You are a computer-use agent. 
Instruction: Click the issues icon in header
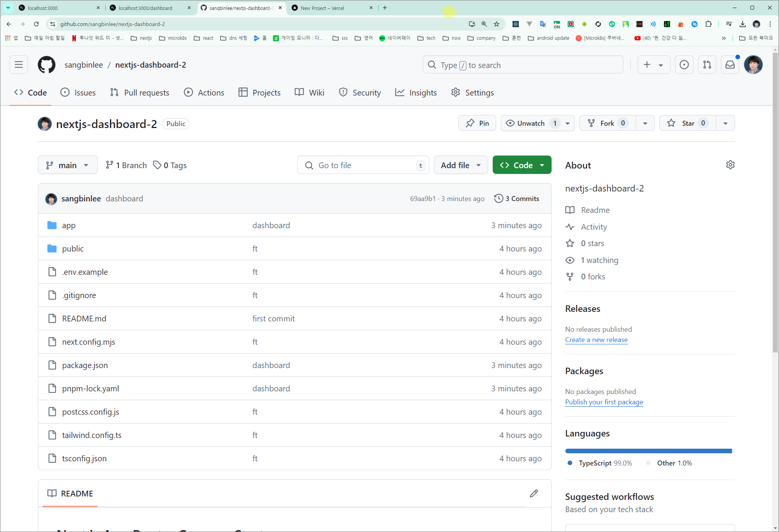(x=684, y=65)
